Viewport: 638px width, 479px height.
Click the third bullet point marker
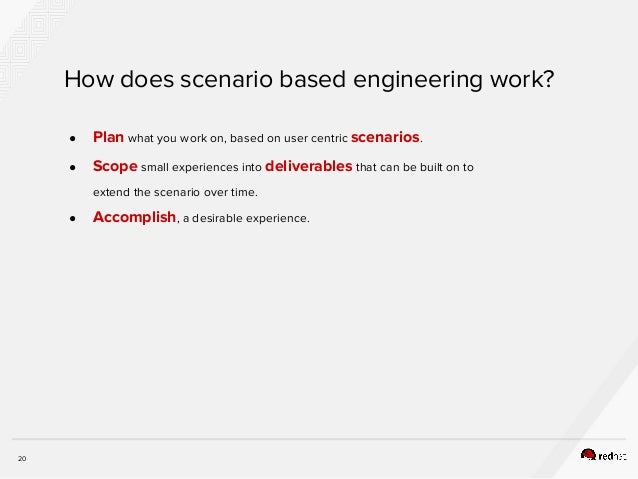click(73, 219)
